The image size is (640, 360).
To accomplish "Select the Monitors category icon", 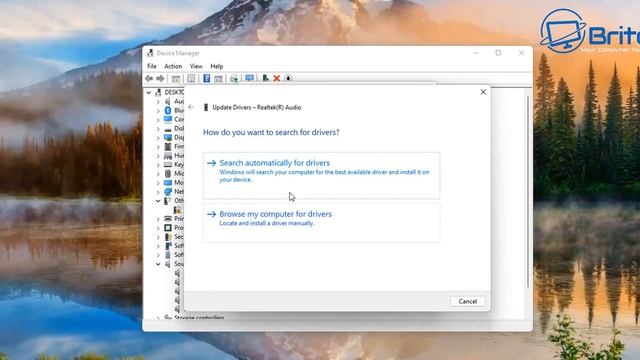I will pos(168,182).
